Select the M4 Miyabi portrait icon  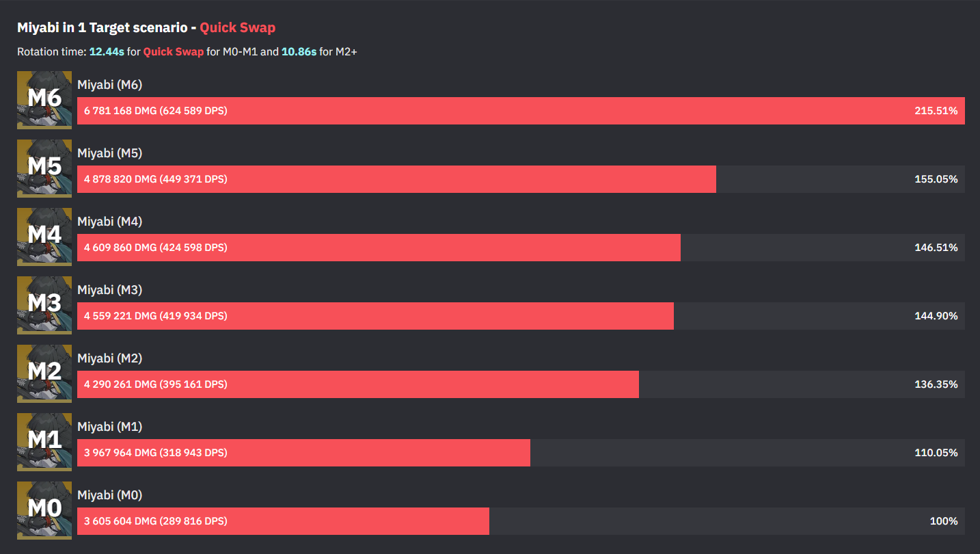pos(44,237)
